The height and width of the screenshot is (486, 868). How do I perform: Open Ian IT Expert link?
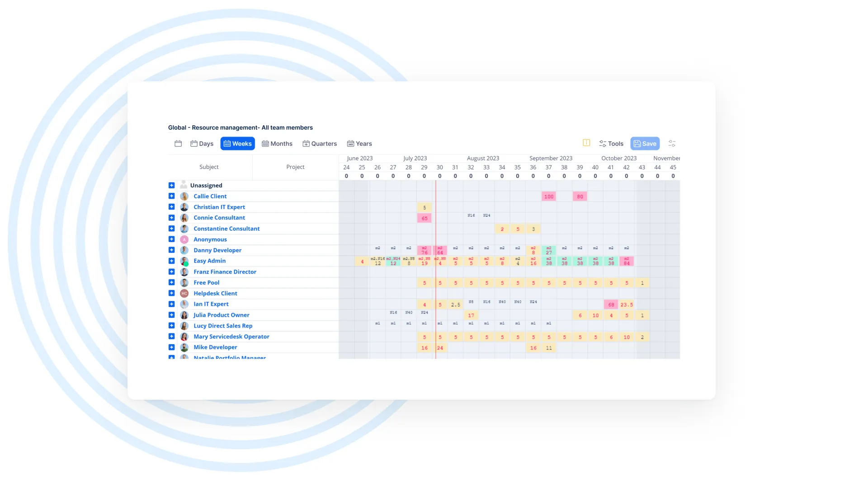click(x=211, y=304)
